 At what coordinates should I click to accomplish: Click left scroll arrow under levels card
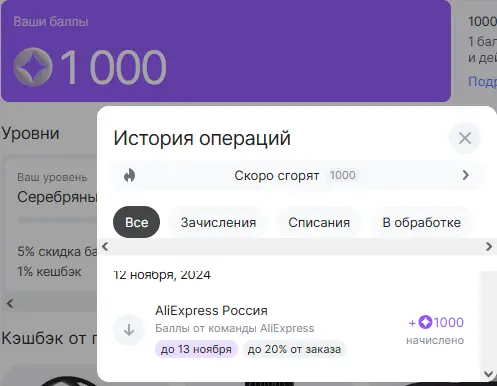pyautogui.click(x=10, y=304)
